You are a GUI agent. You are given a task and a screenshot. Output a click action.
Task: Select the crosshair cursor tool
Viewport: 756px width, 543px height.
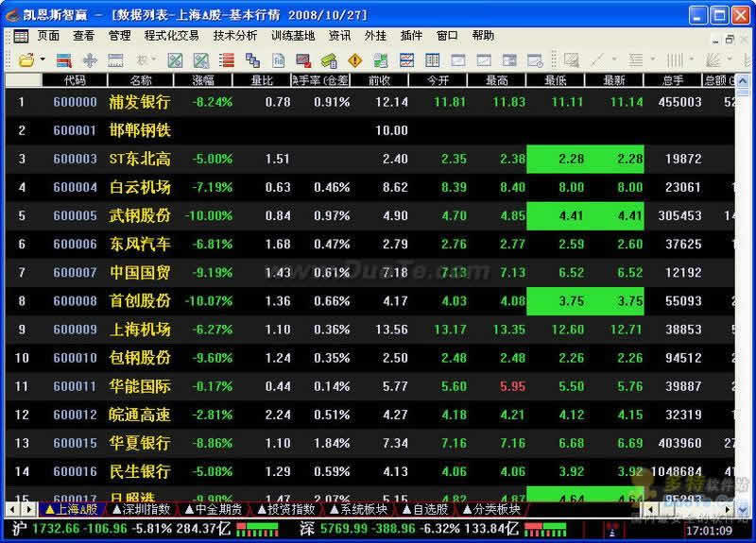90,60
